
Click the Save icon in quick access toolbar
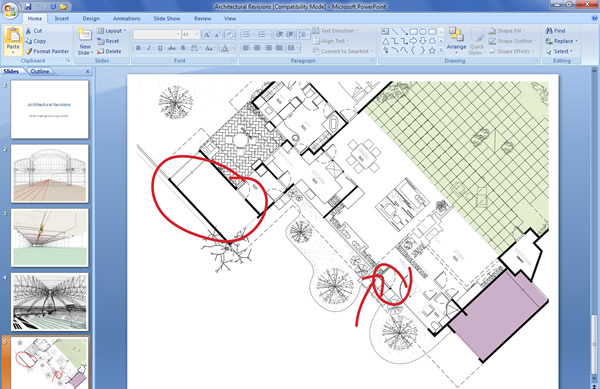[28, 7]
